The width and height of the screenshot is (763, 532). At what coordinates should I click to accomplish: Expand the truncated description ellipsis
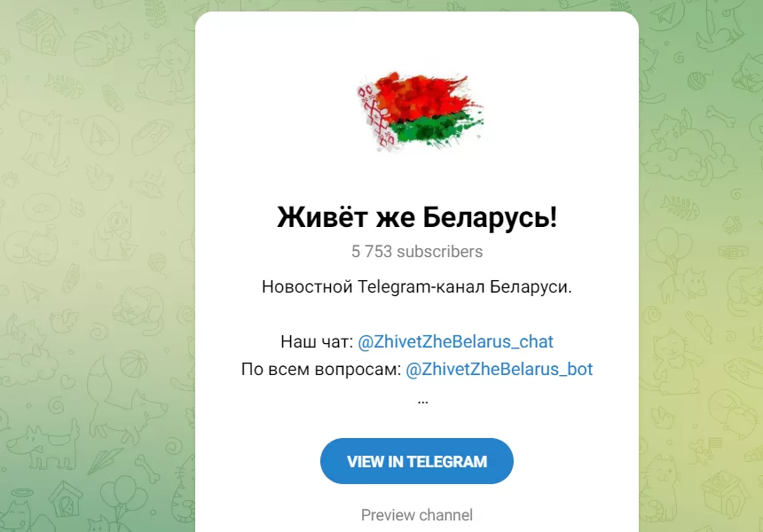[x=423, y=400]
